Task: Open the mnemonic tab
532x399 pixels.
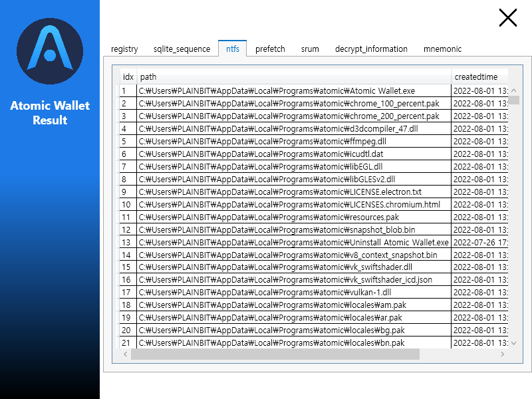Action: [442, 49]
